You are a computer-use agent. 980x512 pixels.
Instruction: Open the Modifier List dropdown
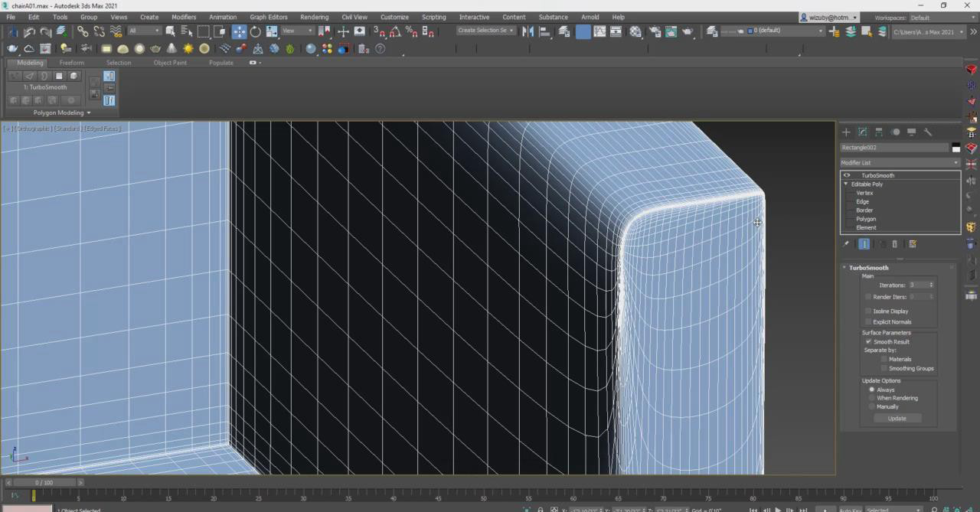coord(900,163)
